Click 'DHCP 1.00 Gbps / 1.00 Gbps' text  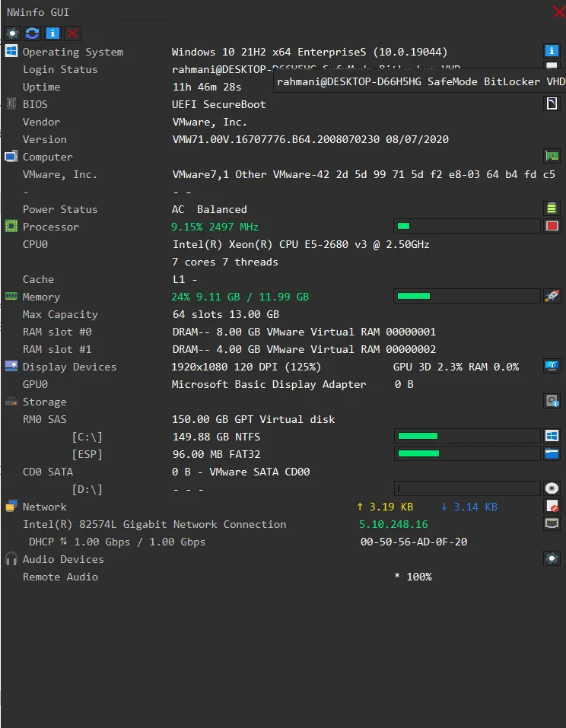click(117, 542)
